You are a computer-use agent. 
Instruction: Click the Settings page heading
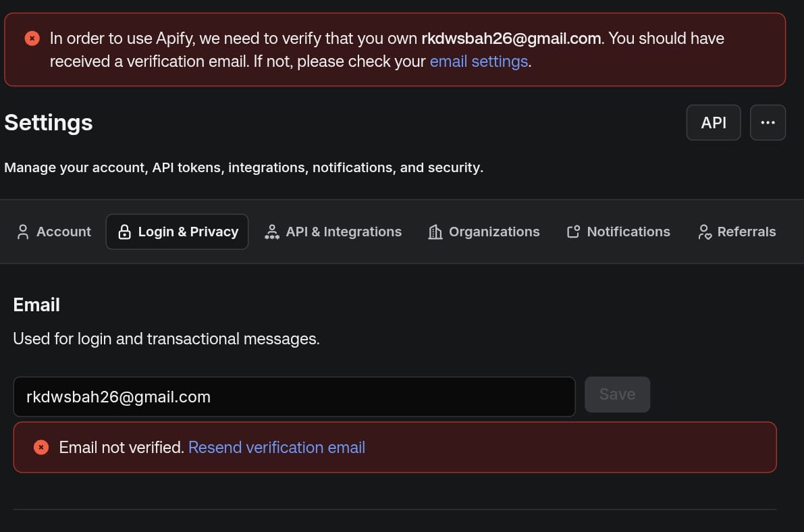(x=49, y=123)
